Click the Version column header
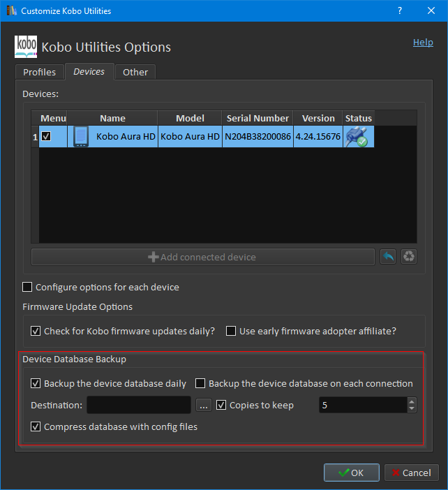 coord(318,118)
